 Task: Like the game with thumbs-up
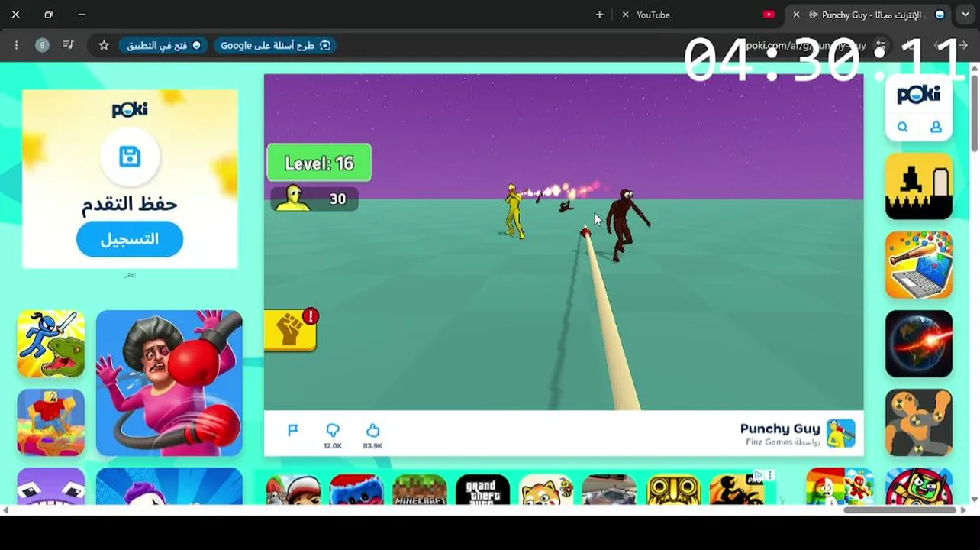372,431
